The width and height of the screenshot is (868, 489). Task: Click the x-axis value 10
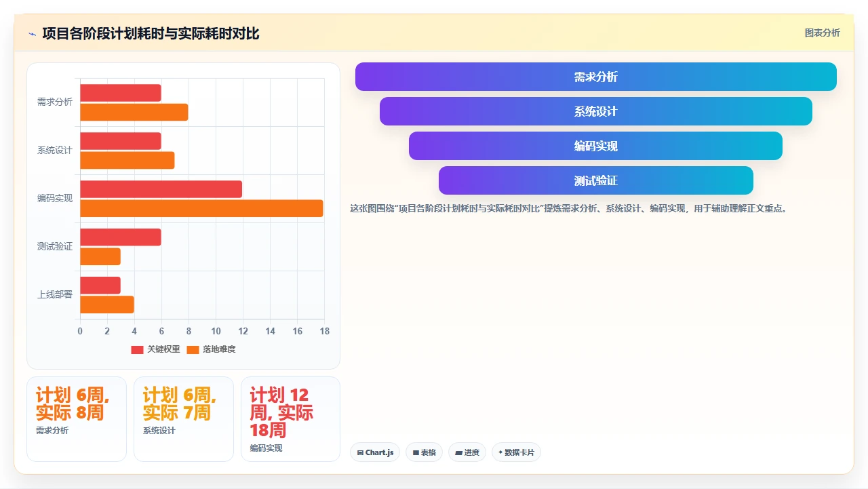click(216, 332)
